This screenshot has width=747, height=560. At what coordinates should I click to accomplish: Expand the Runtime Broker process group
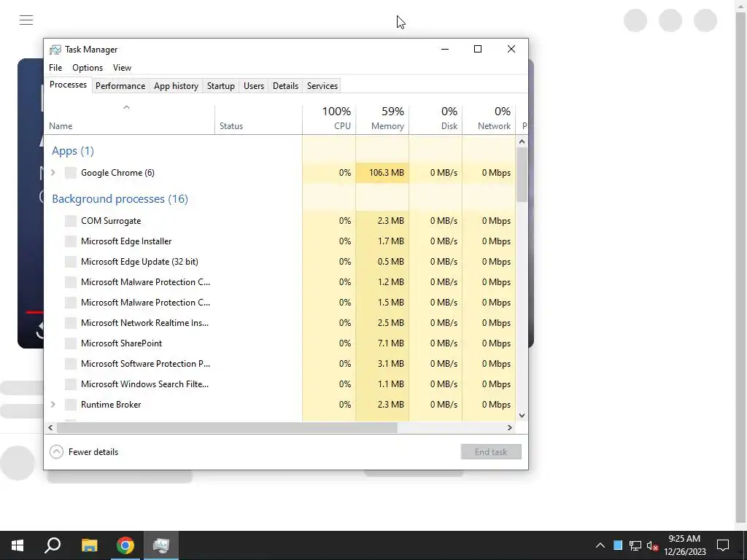point(53,405)
